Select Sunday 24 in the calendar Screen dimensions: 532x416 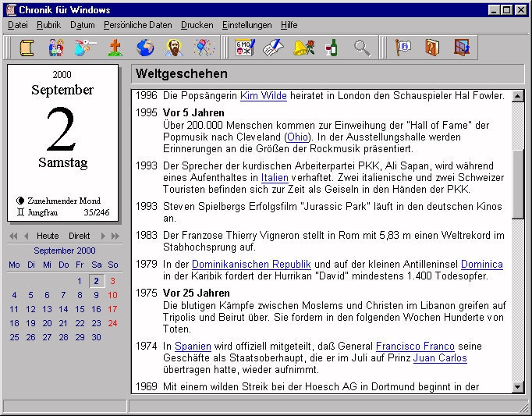click(112, 323)
